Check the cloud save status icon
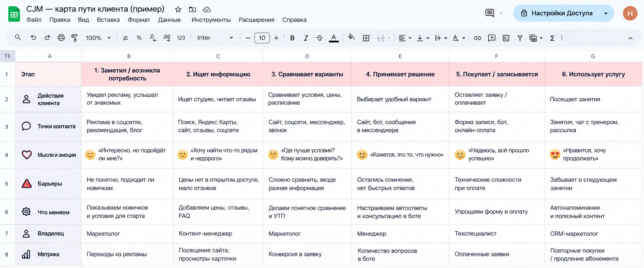Image resolution: width=644 pixels, height=268 pixels. tap(207, 10)
